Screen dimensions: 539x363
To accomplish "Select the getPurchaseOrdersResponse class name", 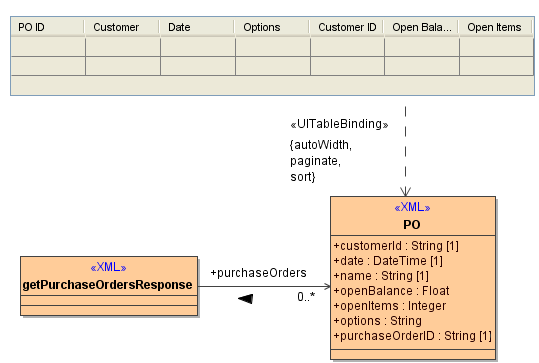I will tap(107, 285).
